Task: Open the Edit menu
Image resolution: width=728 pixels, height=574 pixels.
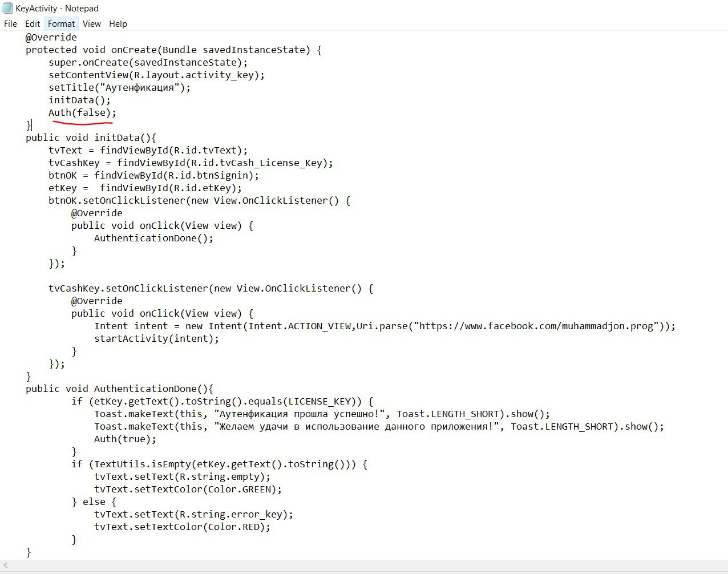Action: [x=33, y=24]
